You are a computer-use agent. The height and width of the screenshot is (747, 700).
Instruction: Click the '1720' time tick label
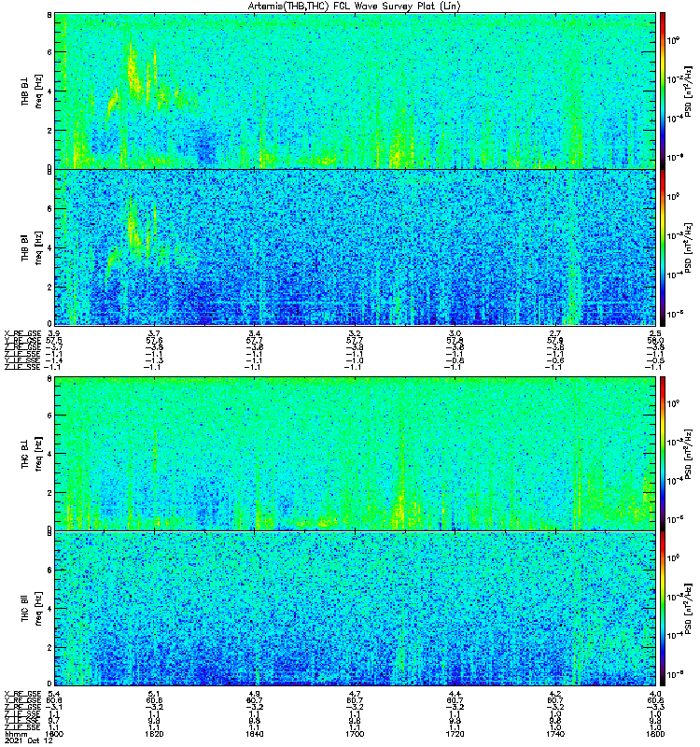click(455, 734)
